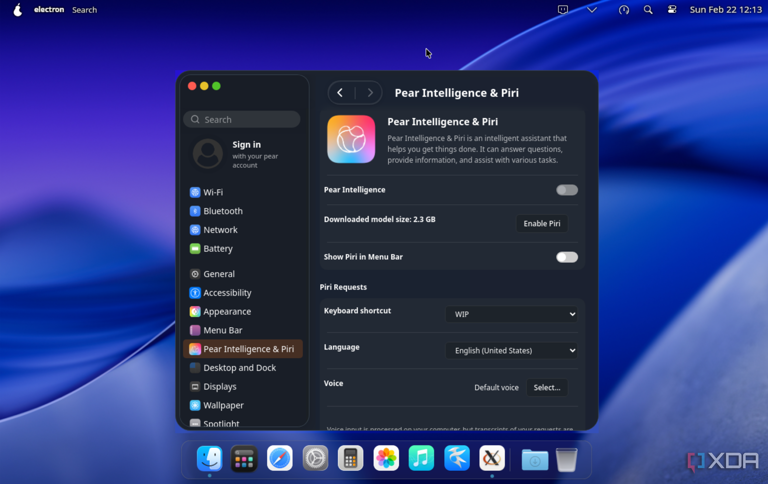Open Spotlight search icon in menu bar

[x=648, y=10]
